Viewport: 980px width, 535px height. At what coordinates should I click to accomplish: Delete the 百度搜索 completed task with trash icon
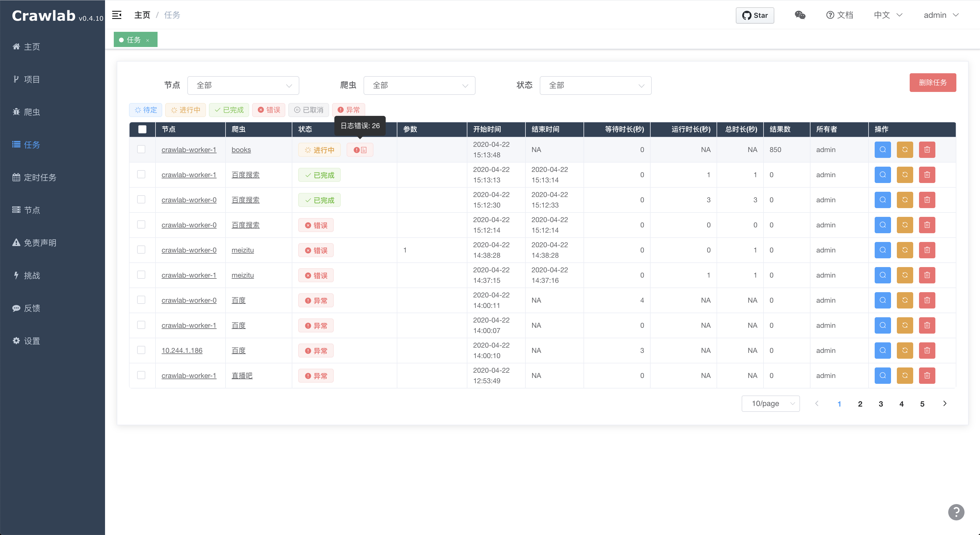(927, 175)
